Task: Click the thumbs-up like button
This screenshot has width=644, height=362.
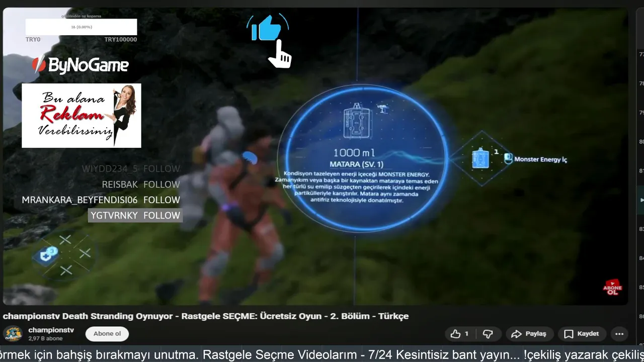Action: click(459, 334)
